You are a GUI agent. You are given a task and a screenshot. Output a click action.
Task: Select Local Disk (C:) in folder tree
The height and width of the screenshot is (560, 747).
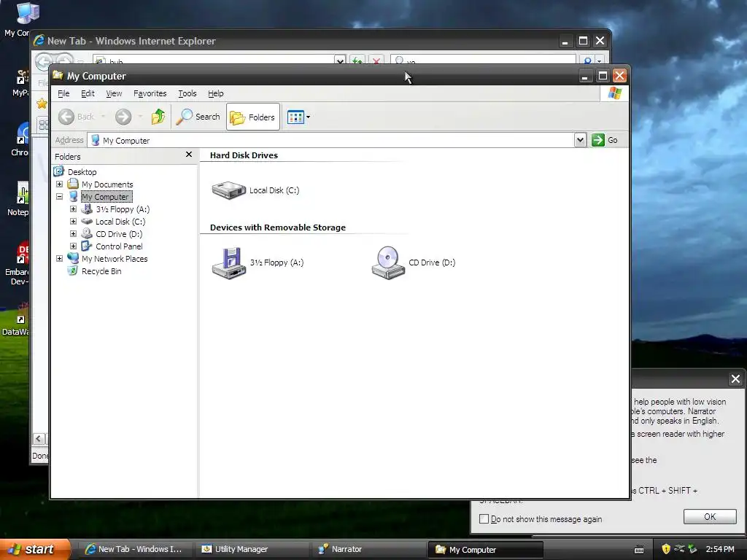pyautogui.click(x=120, y=222)
